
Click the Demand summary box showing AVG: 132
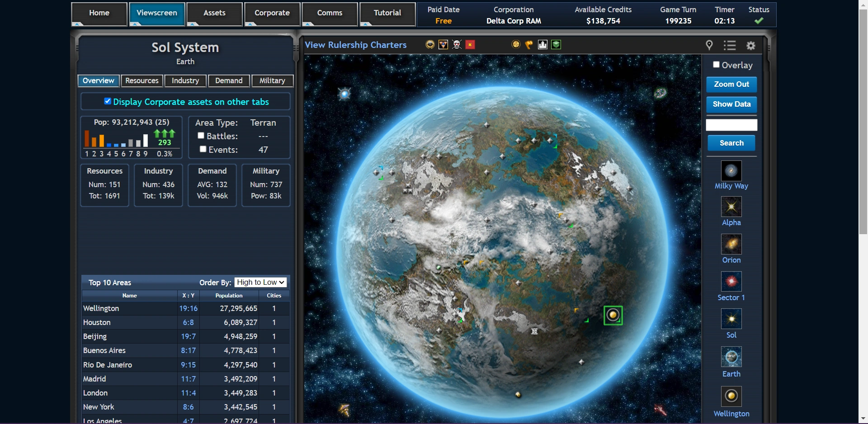212,185
